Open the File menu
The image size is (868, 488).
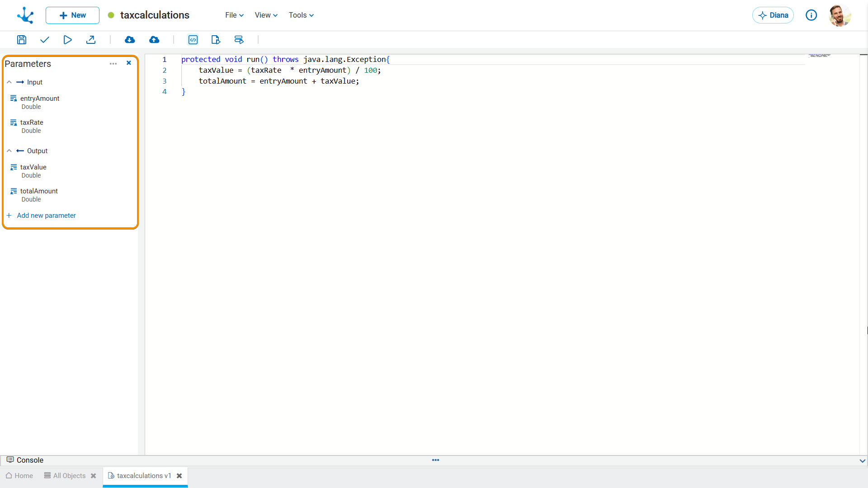click(x=234, y=15)
